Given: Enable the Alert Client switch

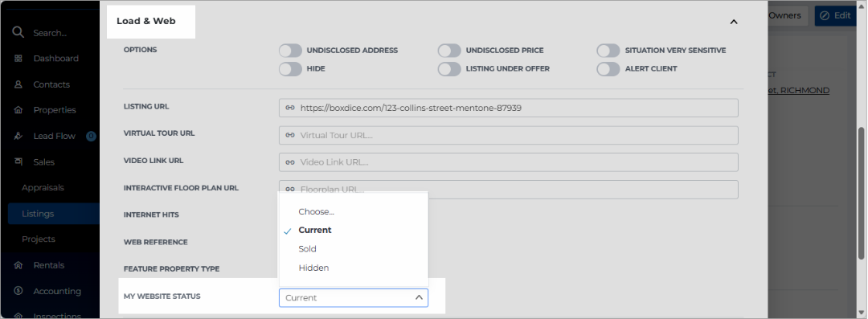Looking at the screenshot, I should (608, 69).
